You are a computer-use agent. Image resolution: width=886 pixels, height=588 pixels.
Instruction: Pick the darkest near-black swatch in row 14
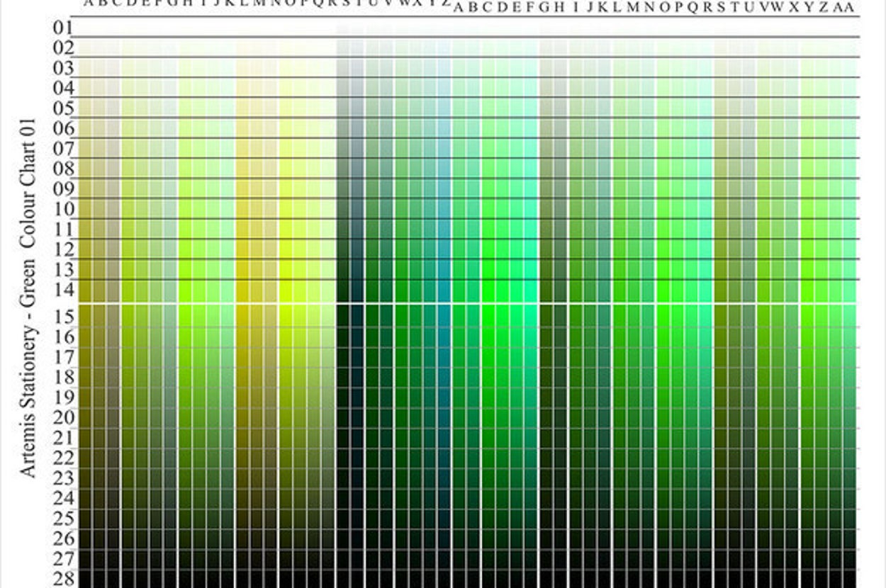(x=344, y=290)
